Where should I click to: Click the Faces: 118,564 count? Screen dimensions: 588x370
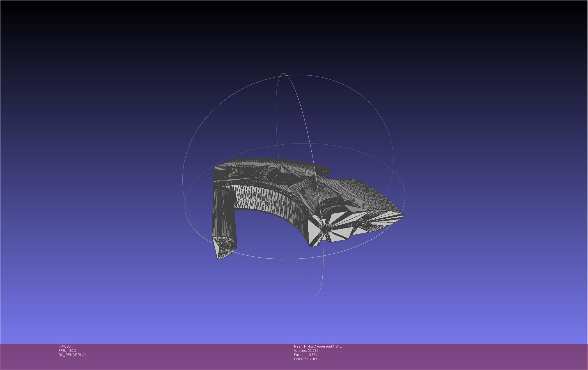coord(306,355)
